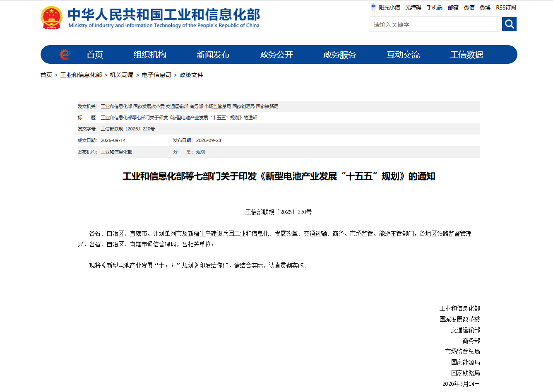This screenshot has width=553, height=392.
Task: Open the 无障碍 accessibility link
Action: tap(413, 7)
